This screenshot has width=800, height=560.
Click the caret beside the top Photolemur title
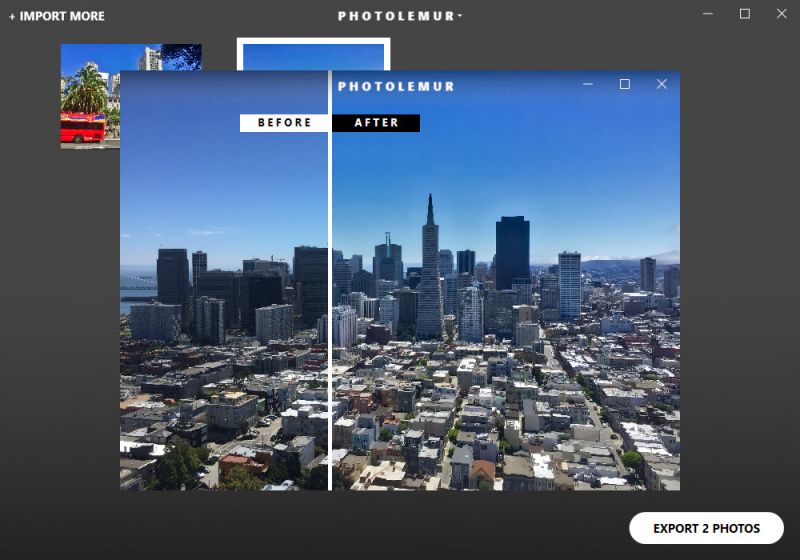coord(460,16)
